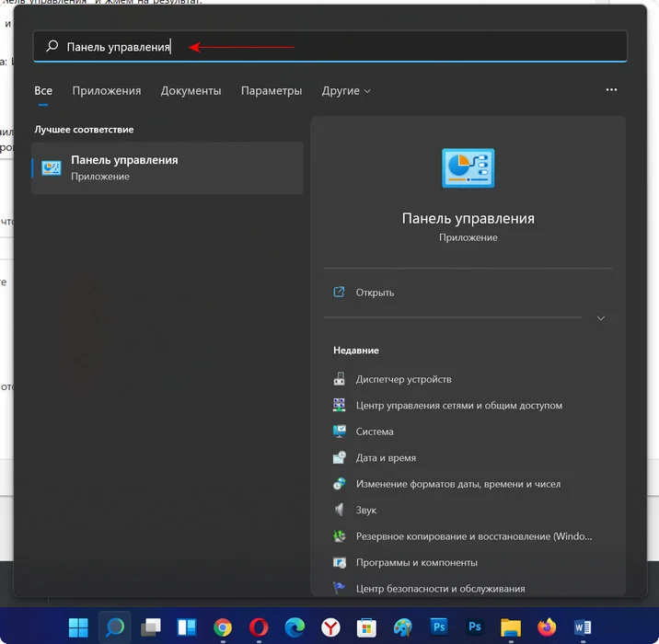Open Microsoft Edge from the taskbar
This screenshot has width=659, height=644.
(x=295, y=627)
